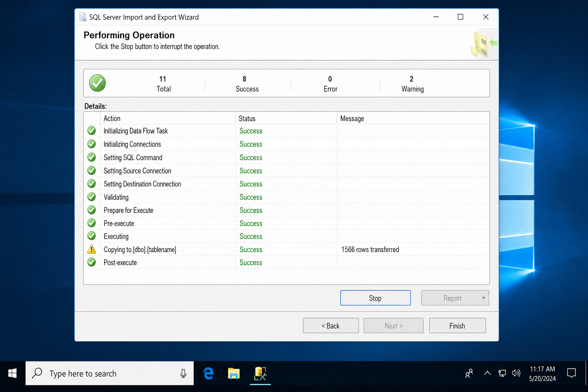Screen dimensions: 588x392
Task: Select the Post-execute row text
Action: pyautogui.click(x=120, y=263)
